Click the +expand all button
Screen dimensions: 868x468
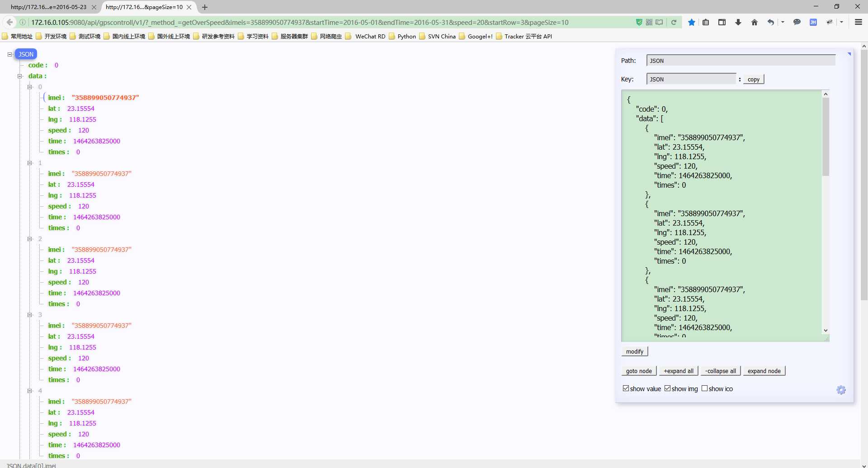pos(679,371)
